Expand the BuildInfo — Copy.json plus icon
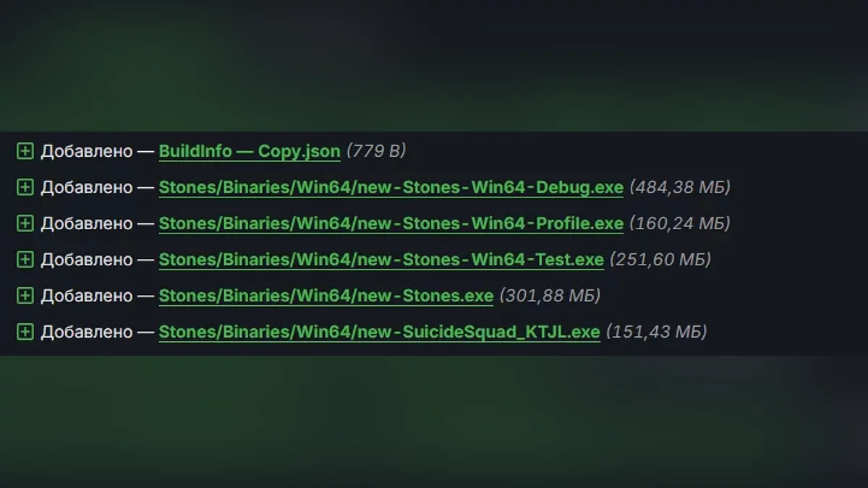This screenshot has height=488, width=868. (x=25, y=151)
